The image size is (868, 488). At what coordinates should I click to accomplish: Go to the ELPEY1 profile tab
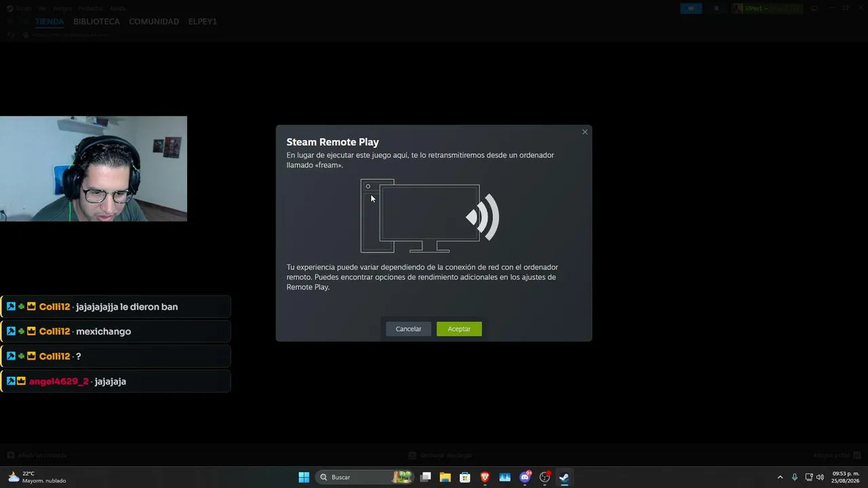pos(203,22)
